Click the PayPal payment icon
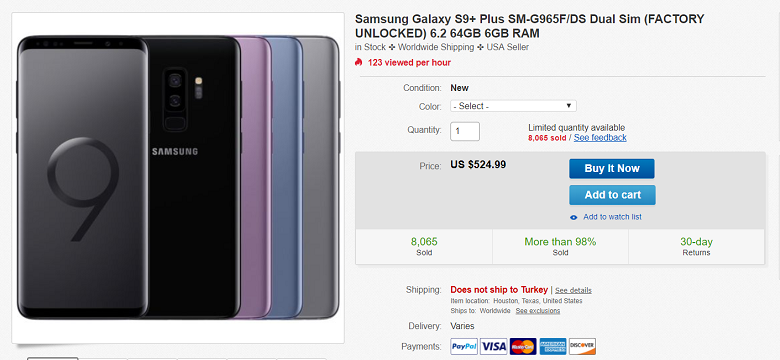 tap(464, 346)
